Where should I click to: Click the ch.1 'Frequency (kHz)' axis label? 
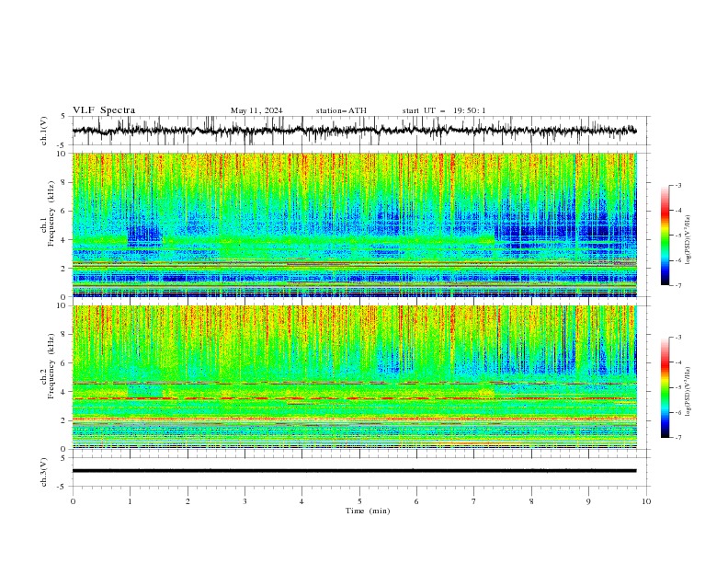point(51,213)
